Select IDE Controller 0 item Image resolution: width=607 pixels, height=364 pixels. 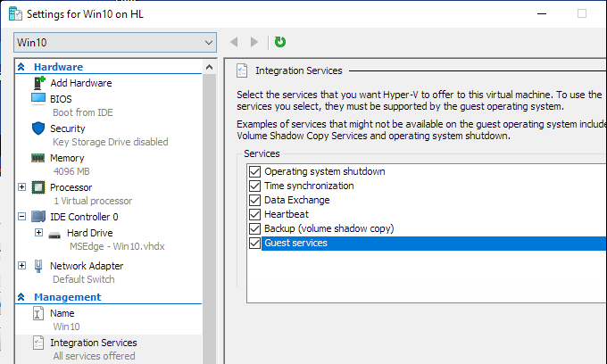(84, 217)
